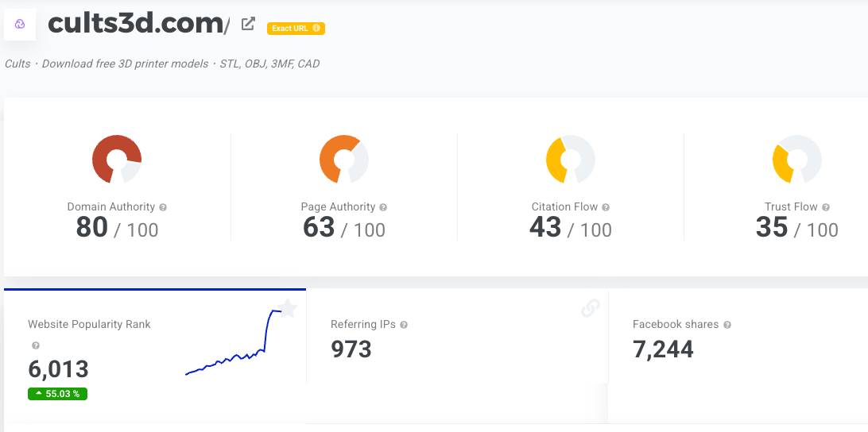Click the cults3d.com domain heading

click(x=135, y=24)
